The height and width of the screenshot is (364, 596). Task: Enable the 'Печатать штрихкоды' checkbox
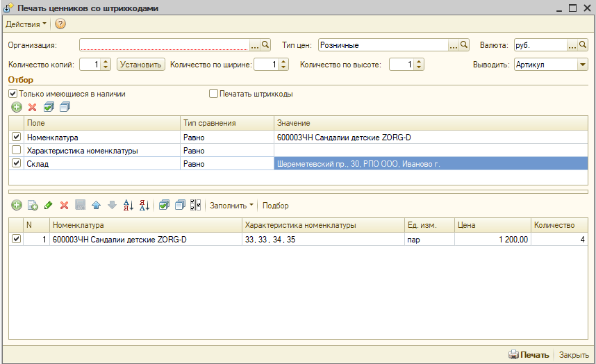click(x=214, y=93)
